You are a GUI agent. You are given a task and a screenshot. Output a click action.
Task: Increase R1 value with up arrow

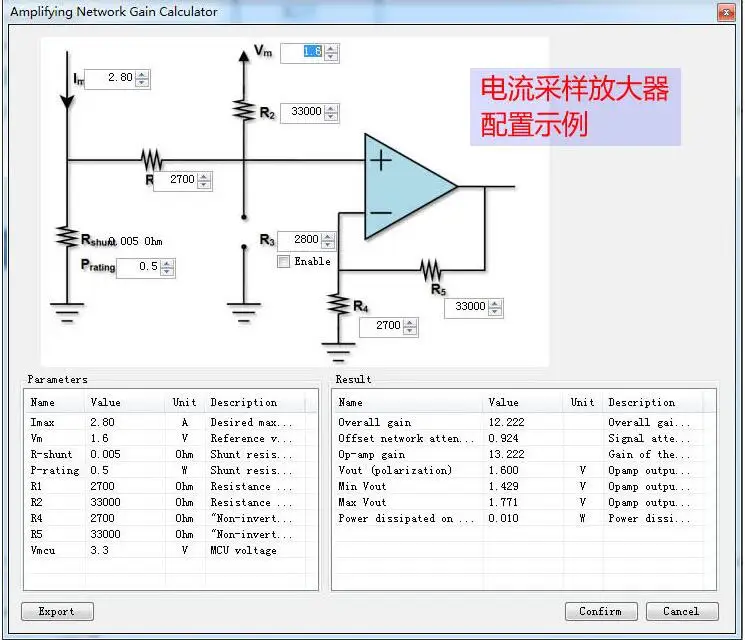point(204,176)
